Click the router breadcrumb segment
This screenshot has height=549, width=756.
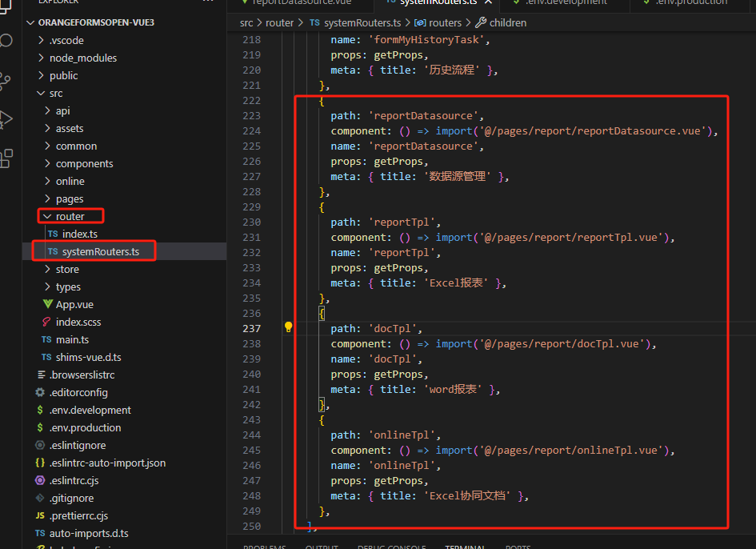click(x=280, y=22)
